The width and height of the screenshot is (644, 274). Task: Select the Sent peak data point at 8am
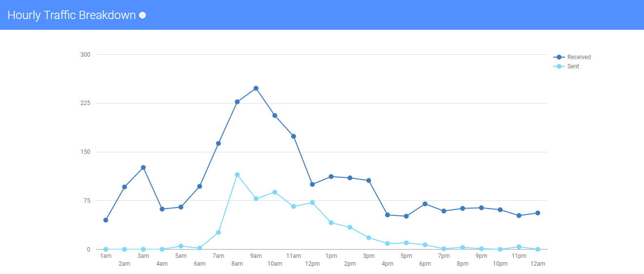(237, 175)
